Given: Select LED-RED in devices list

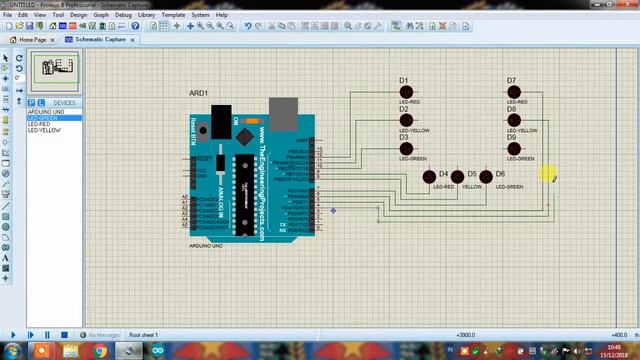Looking at the screenshot, I should click(x=54, y=124).
